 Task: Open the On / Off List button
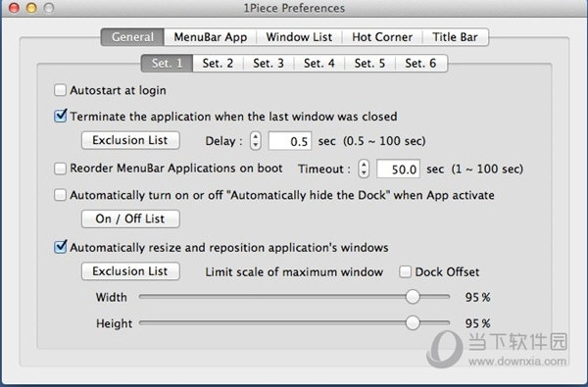130,218
